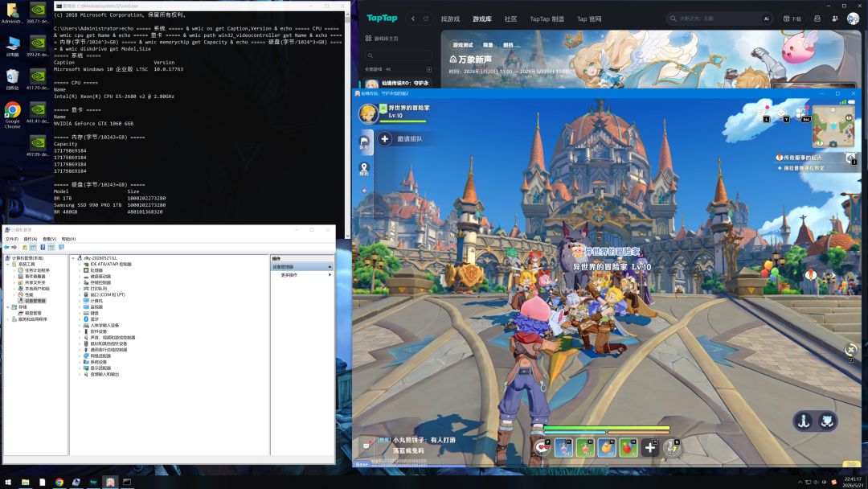Open the chat bubble icon in game

coord(366,446)
